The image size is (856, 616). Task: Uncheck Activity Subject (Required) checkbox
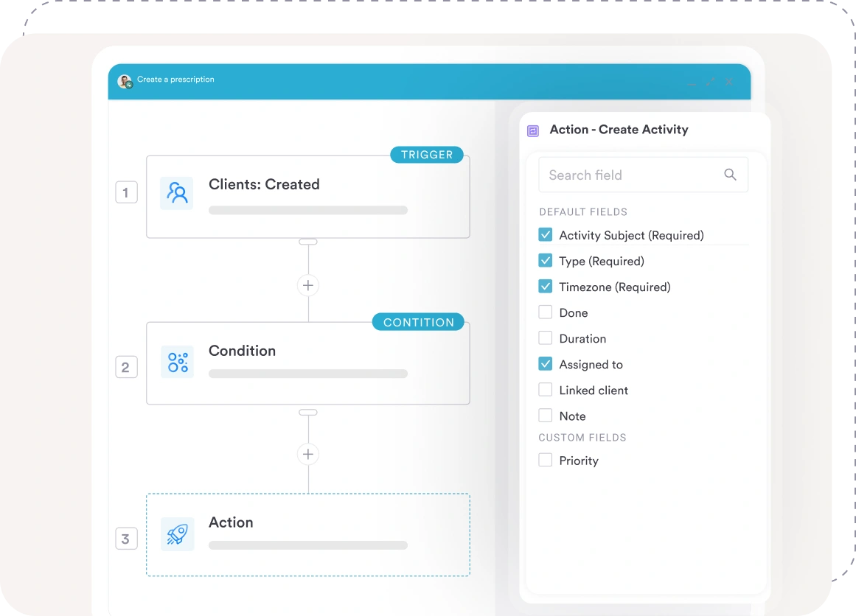click(546, 235)
